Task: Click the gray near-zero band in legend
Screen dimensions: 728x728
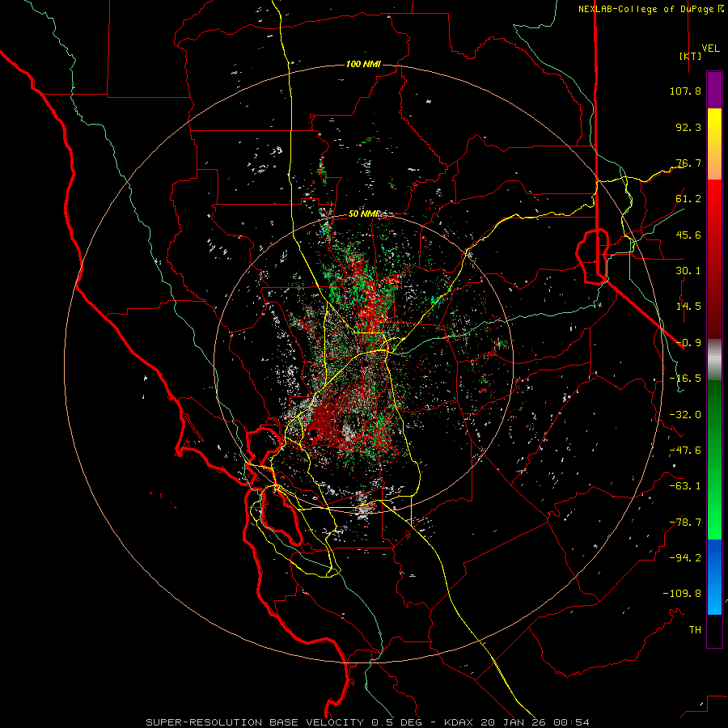Action: click(714, 360)
